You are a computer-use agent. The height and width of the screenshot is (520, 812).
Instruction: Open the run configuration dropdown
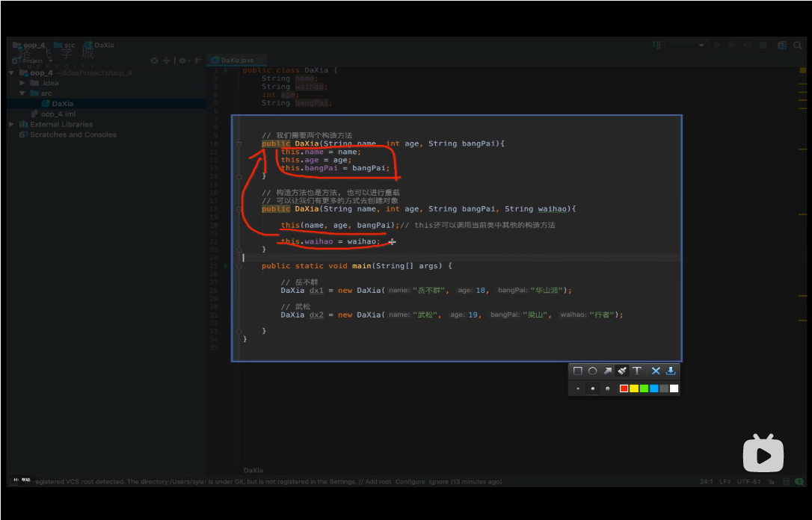[x=686, y=46]
